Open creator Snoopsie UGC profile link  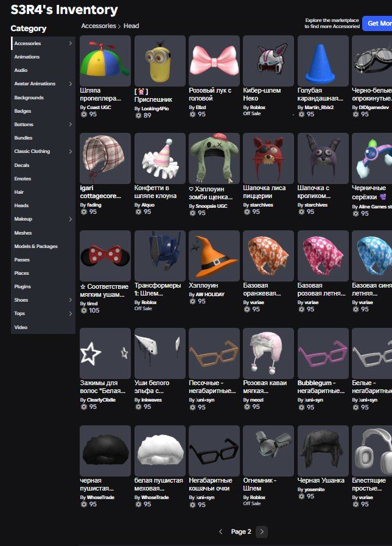click(211, 206)
